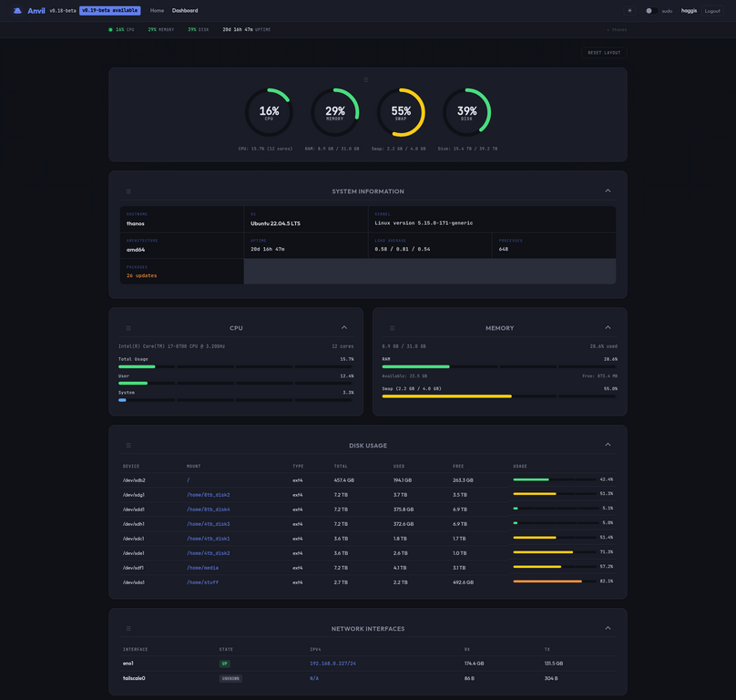This screenshot has width=736, height=700.
Task: Collapse the Disk Usage panel
Action: pyautogui.click(x=608, y=445)
